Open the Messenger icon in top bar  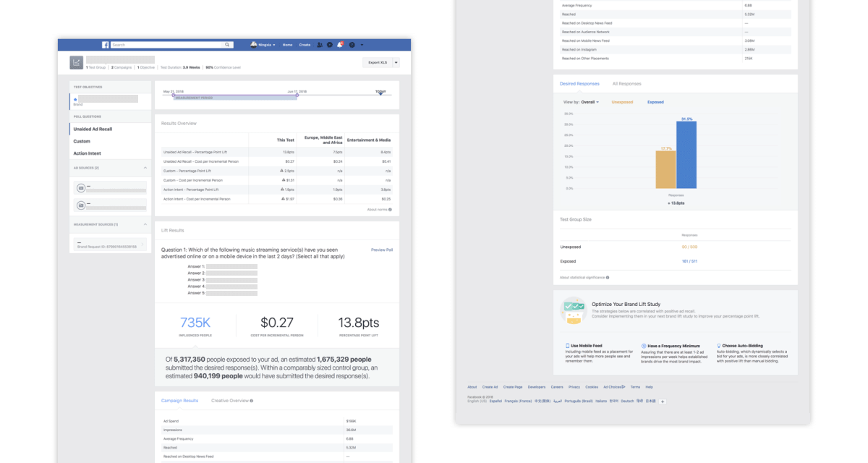click(330, 45)
